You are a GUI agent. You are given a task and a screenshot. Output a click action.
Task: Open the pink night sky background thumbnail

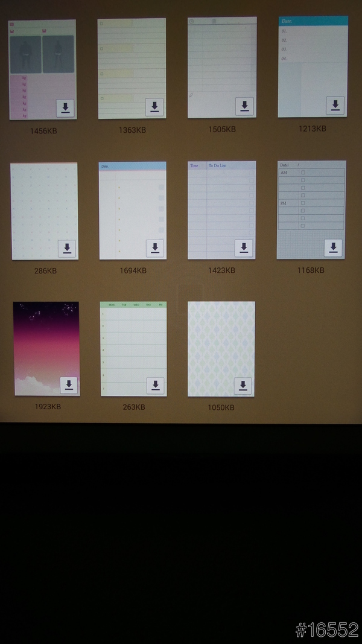[x=46, y=349]
